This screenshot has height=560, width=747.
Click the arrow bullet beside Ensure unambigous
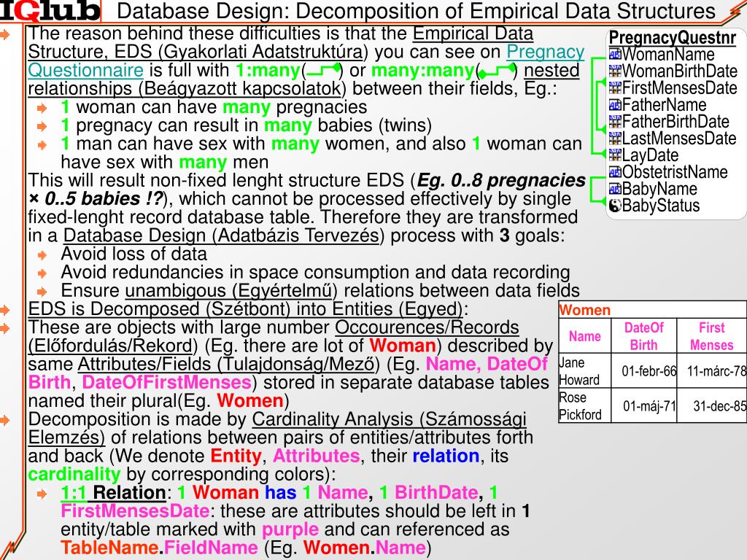(42, 292)
